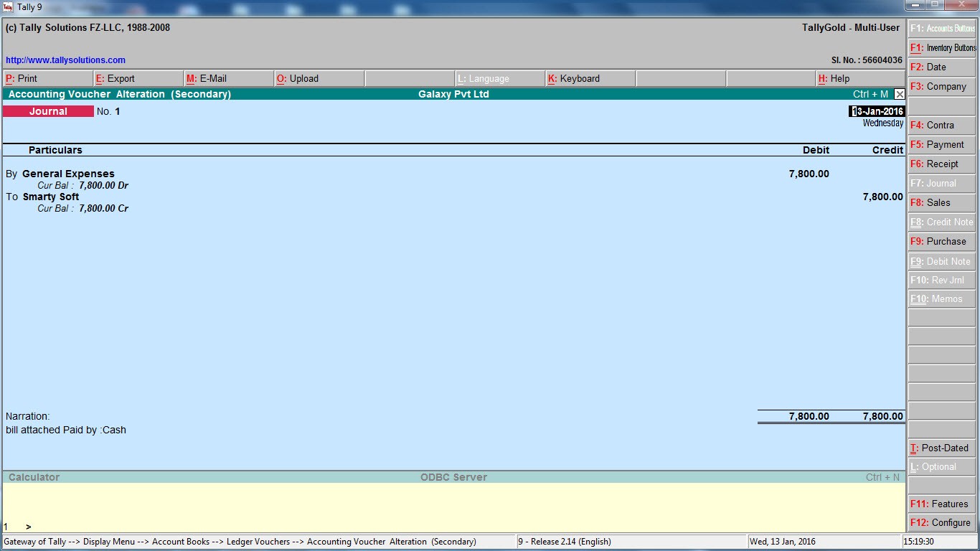980x551 pixels.
Task: Open the P: Print option
Action: point(48,79)
